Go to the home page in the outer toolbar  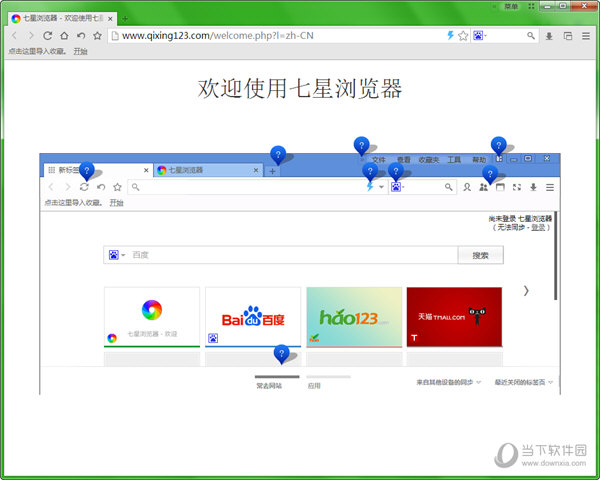[x=64, y=35]
